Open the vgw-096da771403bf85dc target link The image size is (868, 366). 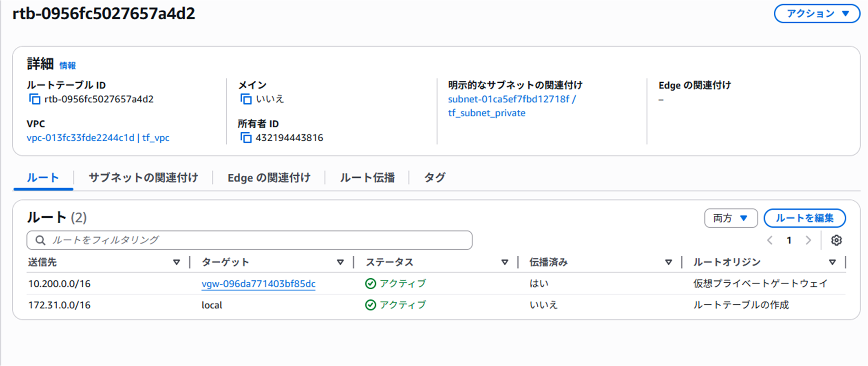259,284
